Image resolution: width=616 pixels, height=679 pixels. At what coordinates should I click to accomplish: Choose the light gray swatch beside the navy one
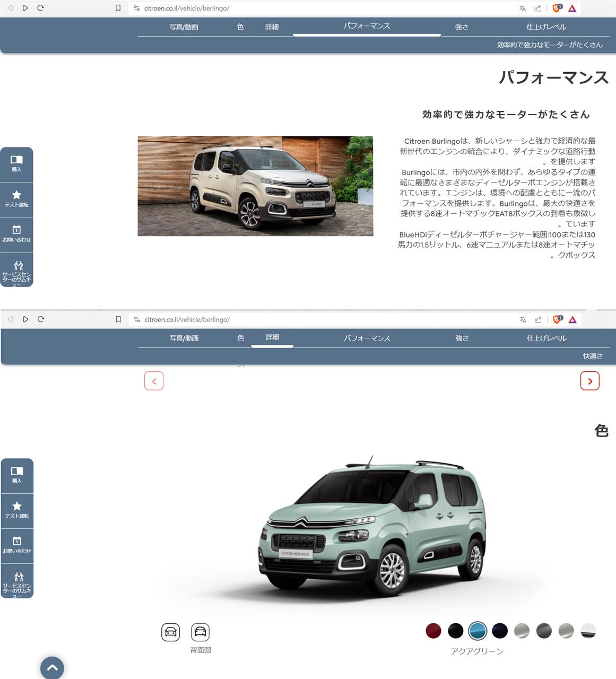tap(522, 631)
